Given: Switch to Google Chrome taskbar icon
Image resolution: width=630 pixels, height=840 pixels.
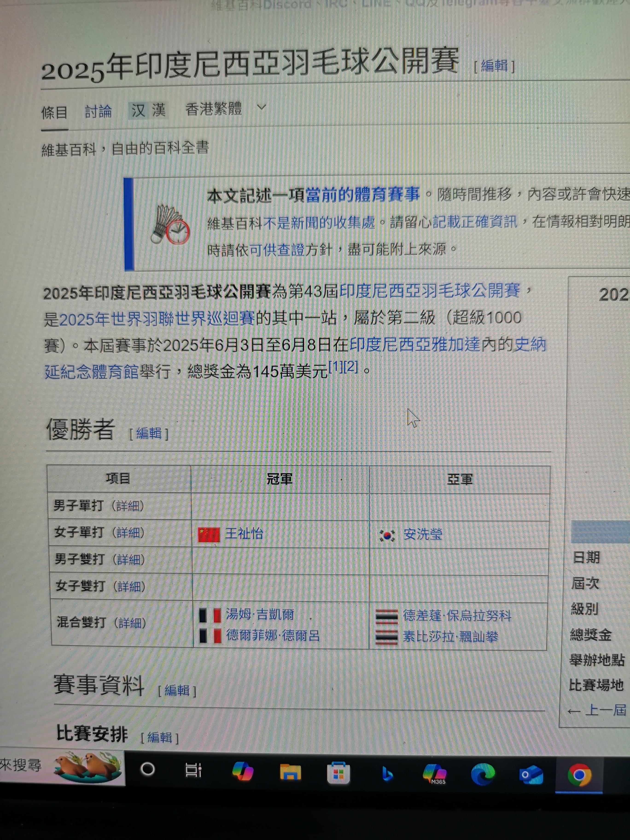Looking at the screenshot, I should (x=579, y=775).
